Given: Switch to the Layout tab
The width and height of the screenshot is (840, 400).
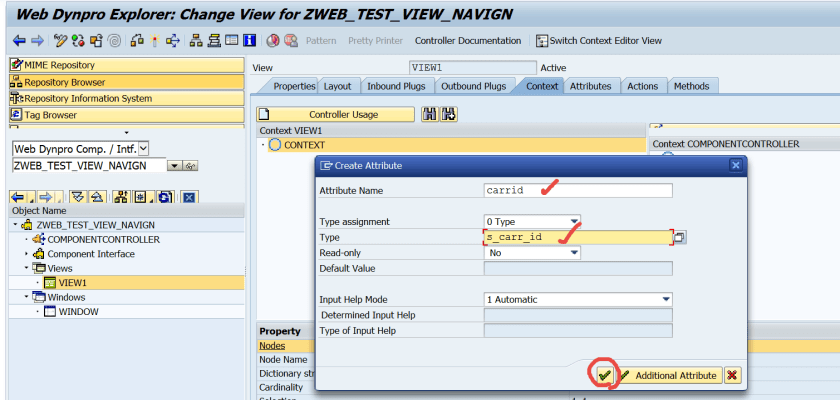Looking at the screenshot, I should [338, 86].
